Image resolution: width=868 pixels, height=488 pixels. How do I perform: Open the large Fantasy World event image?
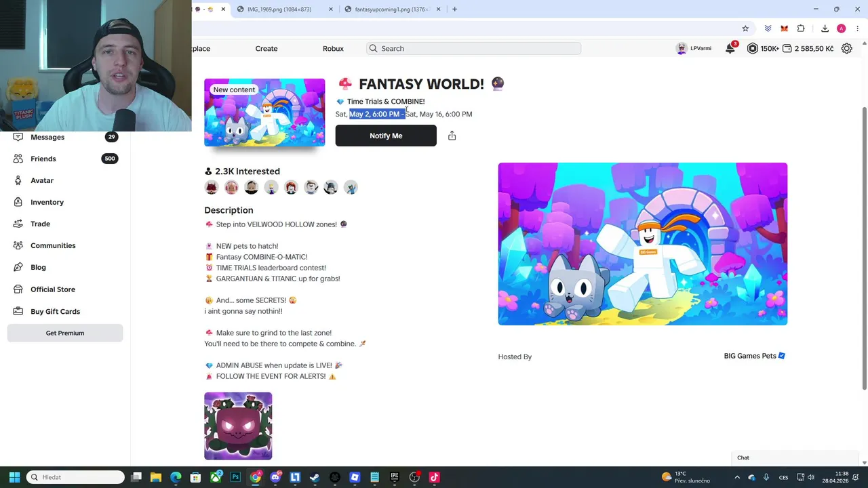[x=643, y=244]
